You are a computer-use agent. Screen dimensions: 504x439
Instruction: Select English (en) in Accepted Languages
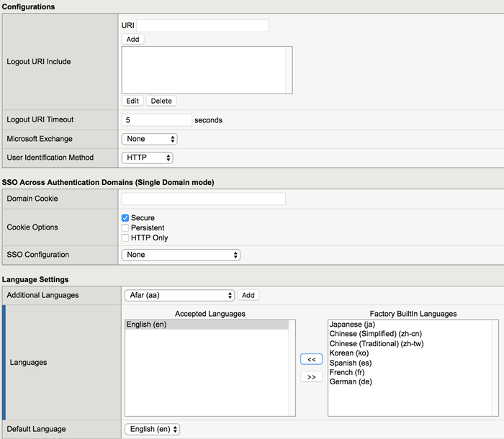coord(148,325)
